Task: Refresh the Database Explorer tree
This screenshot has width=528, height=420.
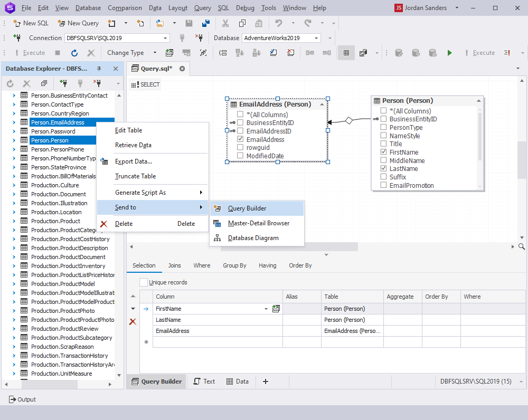Action: click(x=10, y=83)
